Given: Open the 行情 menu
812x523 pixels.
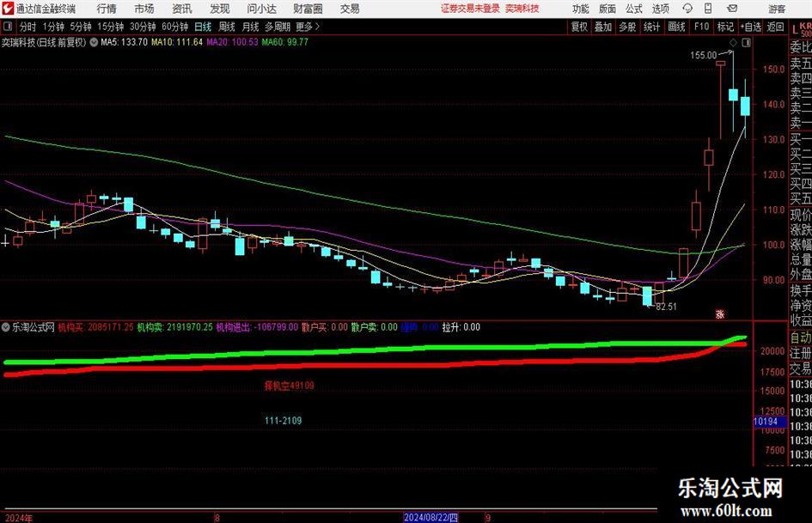Looking at the screenshot, I should click(x=107, y=9).
